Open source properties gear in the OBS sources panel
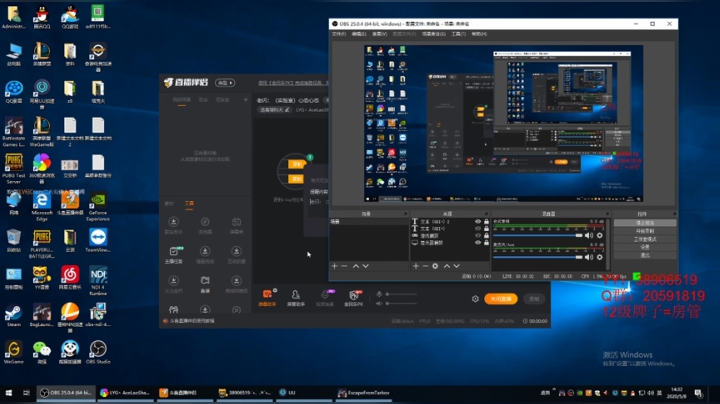Image resolution: width=720 pixels, height=404 pixels. coord(435,266)
